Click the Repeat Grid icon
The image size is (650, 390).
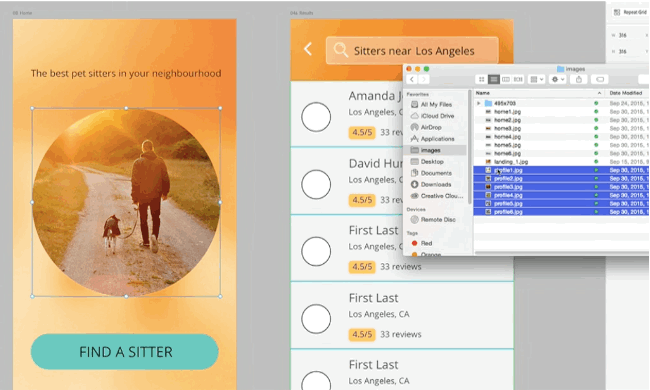click(617, 12)
